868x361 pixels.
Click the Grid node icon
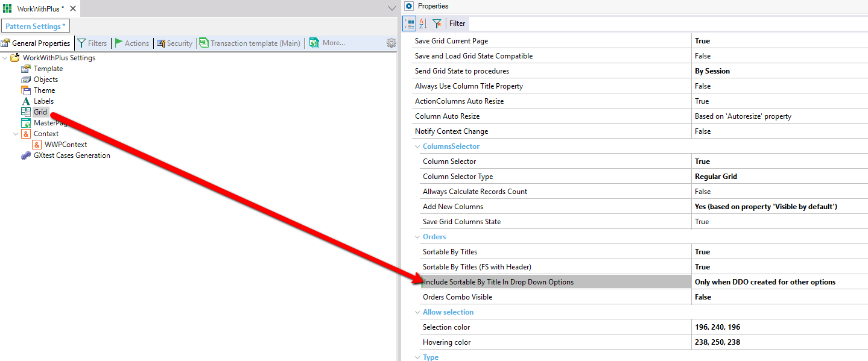(x=26, y=112)
